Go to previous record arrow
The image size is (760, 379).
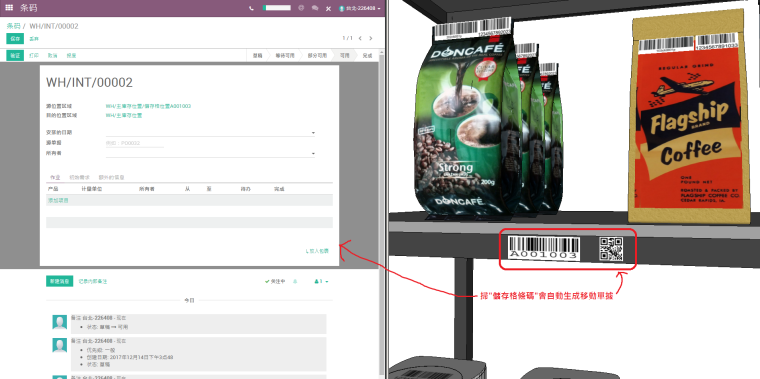click(360, 38)
